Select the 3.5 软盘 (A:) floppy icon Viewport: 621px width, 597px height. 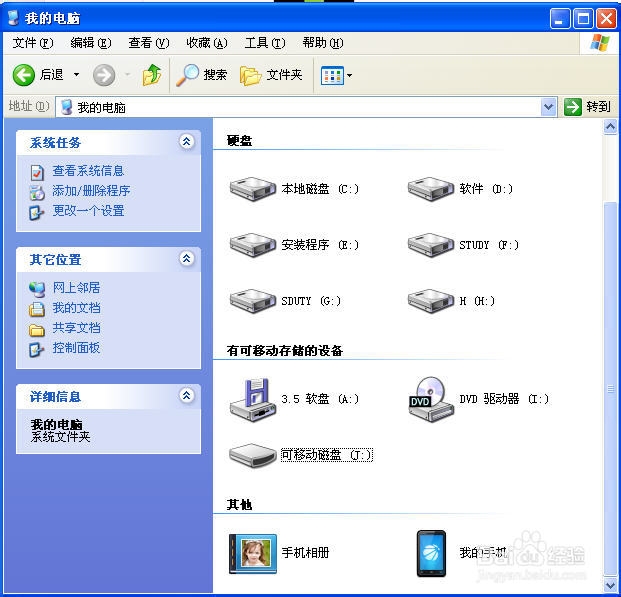(253, 400)
